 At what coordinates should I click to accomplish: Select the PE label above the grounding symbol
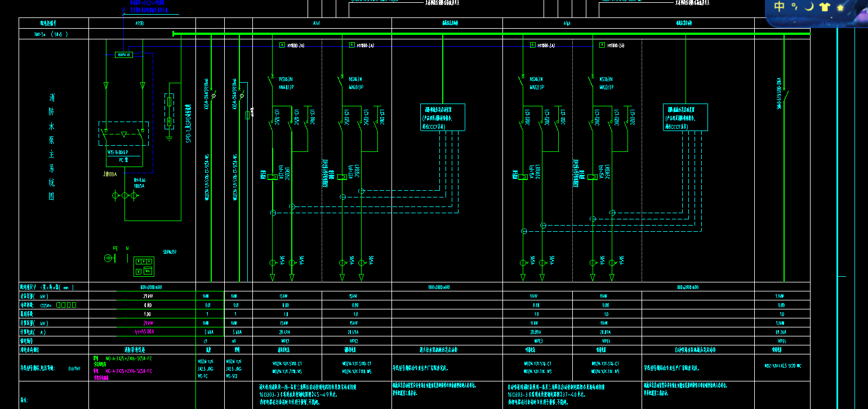coord(116,248)
